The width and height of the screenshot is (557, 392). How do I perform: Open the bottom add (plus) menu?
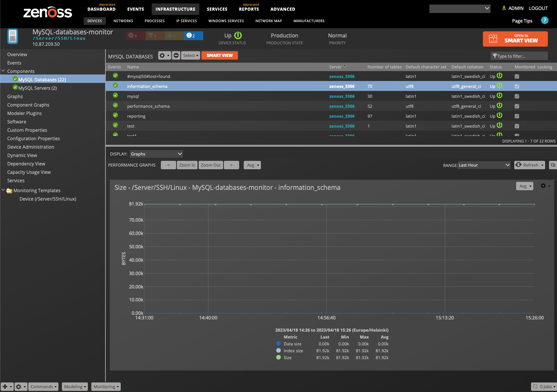7,387
